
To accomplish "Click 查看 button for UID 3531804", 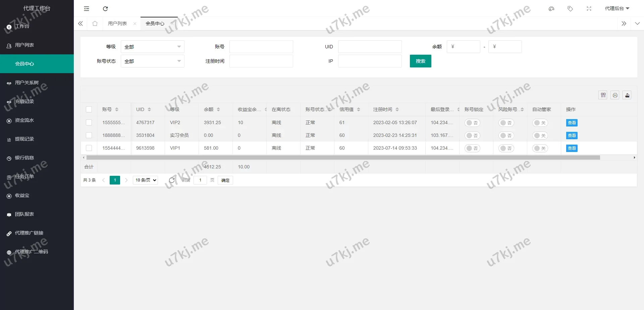I will 572,136.
